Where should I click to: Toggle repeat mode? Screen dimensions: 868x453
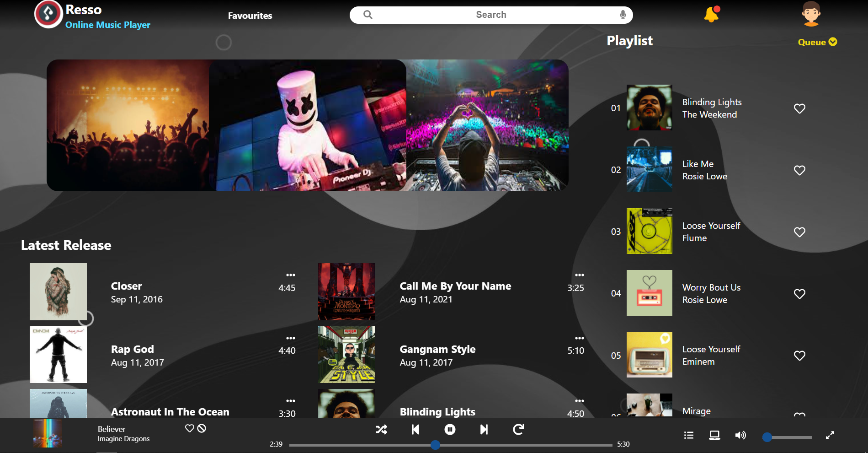coord(518,429)
